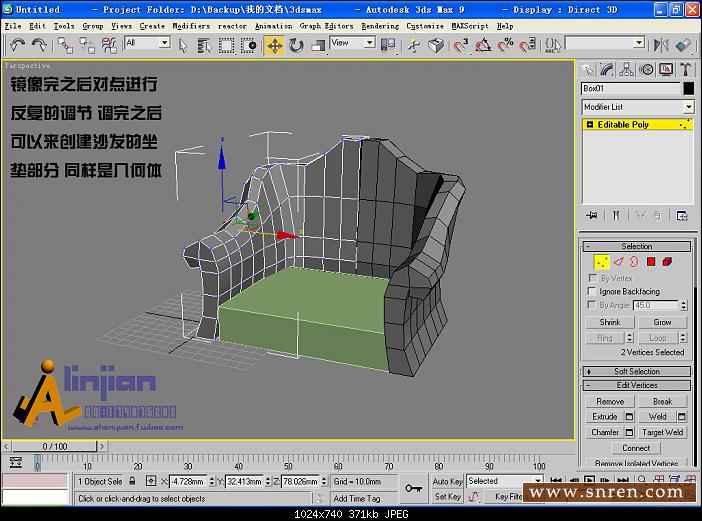
Task: Open the Hierarchy command panel tab
Action: coord(627,69)
